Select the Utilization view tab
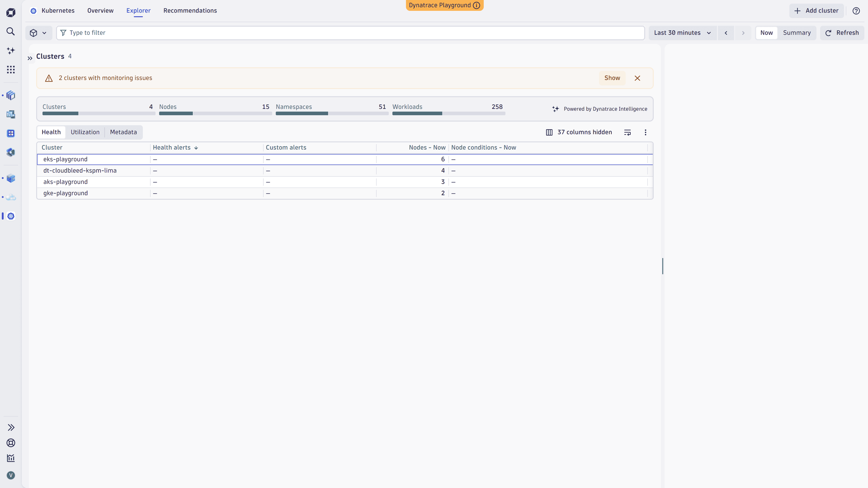The height and width of the screenshot is (488, 868). point(85,132)
